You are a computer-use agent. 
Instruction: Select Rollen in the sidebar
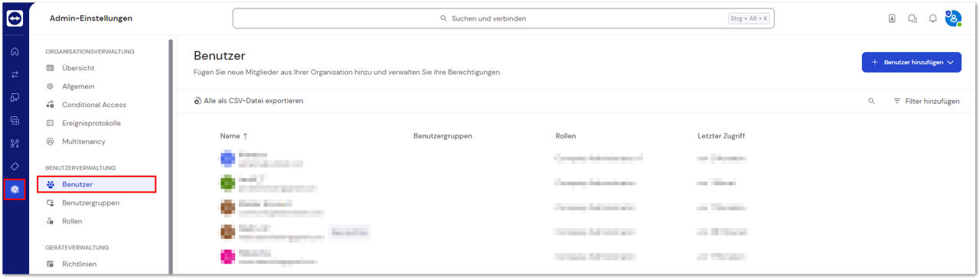click(72, 221)
